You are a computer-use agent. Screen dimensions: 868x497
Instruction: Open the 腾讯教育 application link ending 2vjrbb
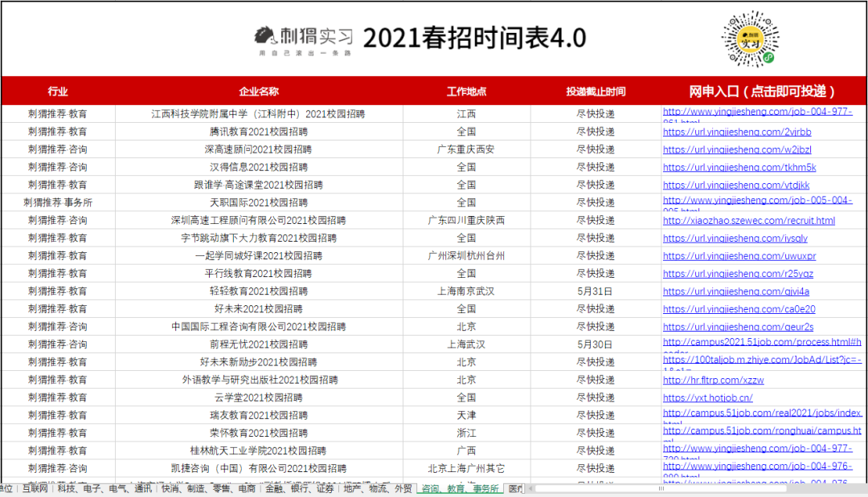coord(737,132)
